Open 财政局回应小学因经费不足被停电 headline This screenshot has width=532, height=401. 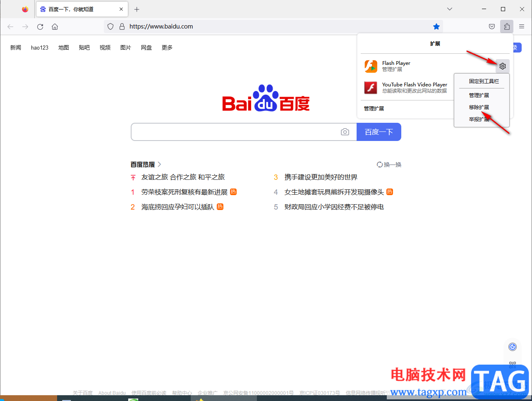tap(334, 207)
